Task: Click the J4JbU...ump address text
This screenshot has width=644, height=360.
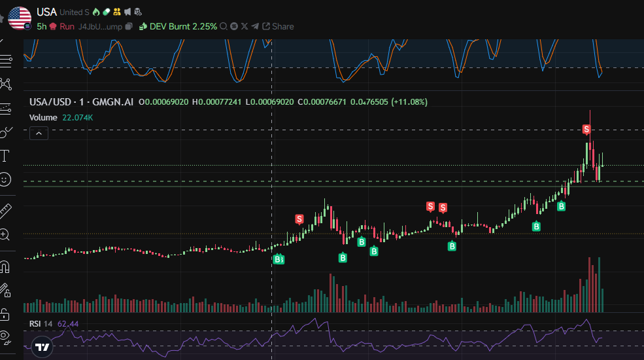Action: pos(100,27)
